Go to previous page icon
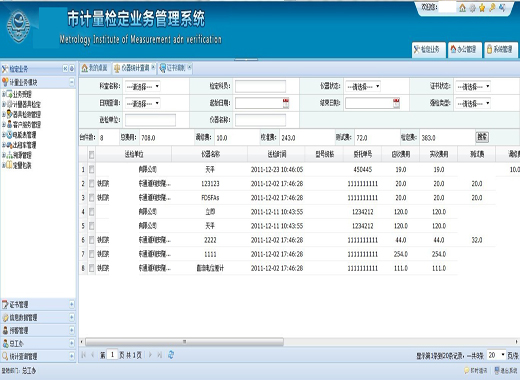Image resolution: width=520 pixels, height=380 pixels. point(93,355)
